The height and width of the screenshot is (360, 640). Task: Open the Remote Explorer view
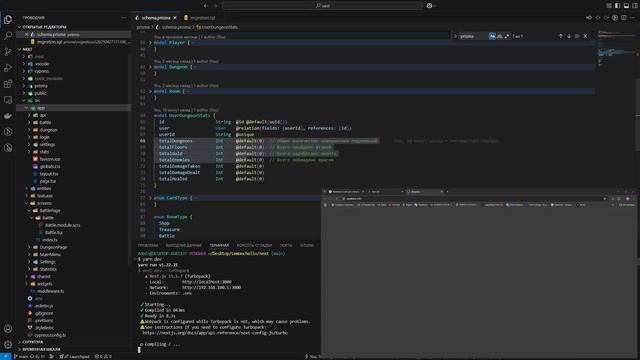[8, 100]
